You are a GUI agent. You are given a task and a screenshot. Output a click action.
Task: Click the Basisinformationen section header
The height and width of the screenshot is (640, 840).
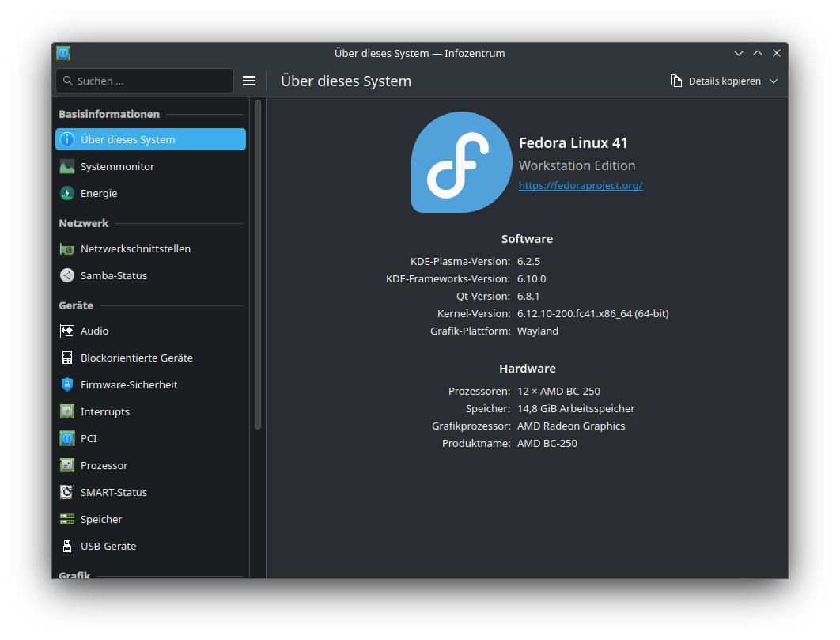[x=109, y=114]
